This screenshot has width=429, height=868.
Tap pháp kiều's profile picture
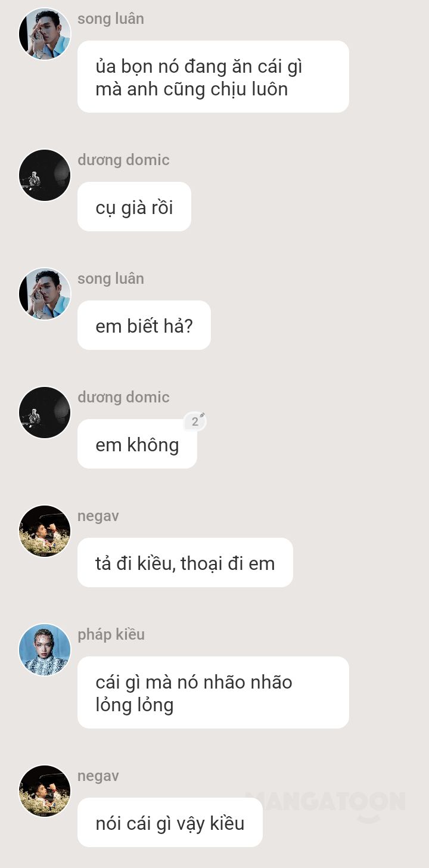click(45, 650)
